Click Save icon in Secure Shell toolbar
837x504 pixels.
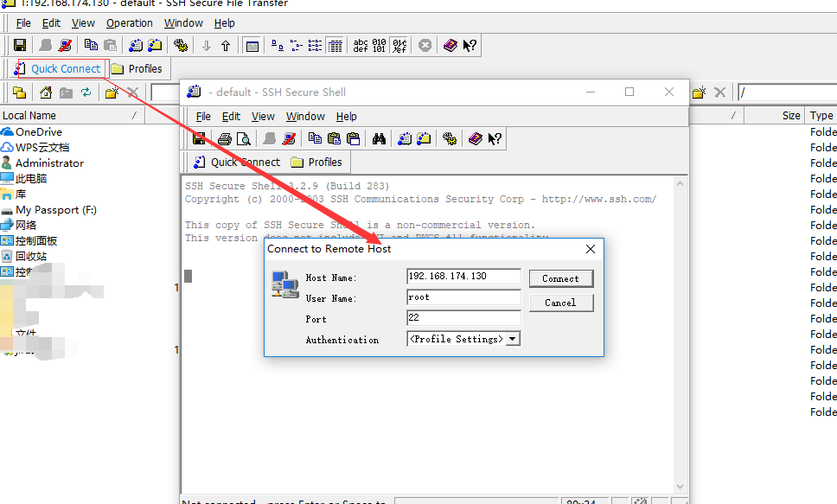199,139
